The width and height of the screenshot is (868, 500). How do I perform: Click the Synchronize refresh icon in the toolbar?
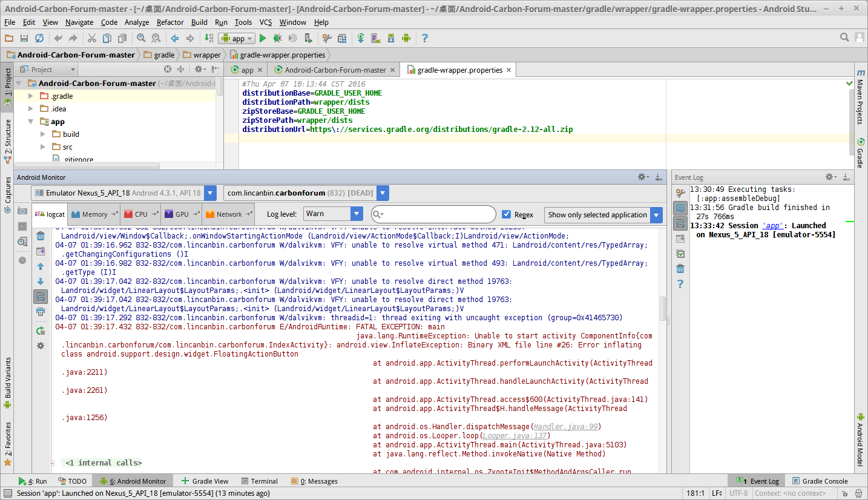[39, 38]
